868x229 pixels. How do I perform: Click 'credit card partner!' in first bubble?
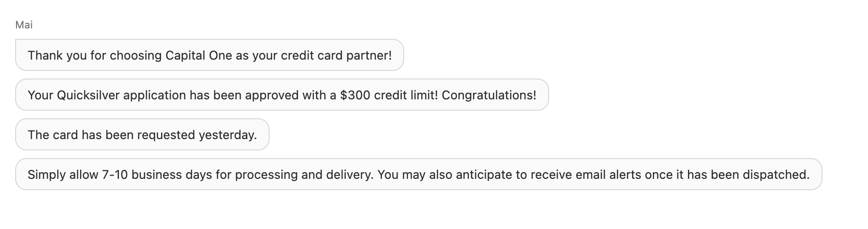(x=336, y=55)
